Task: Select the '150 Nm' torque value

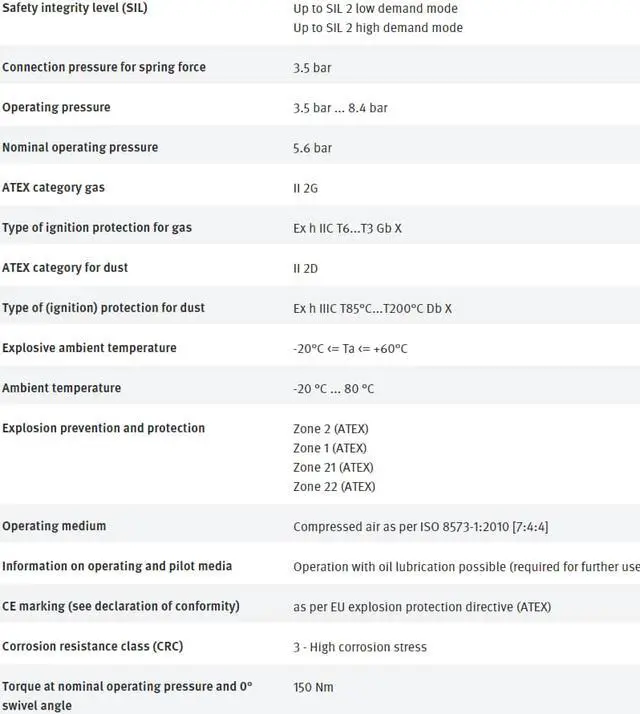Action: coord(312,688)
